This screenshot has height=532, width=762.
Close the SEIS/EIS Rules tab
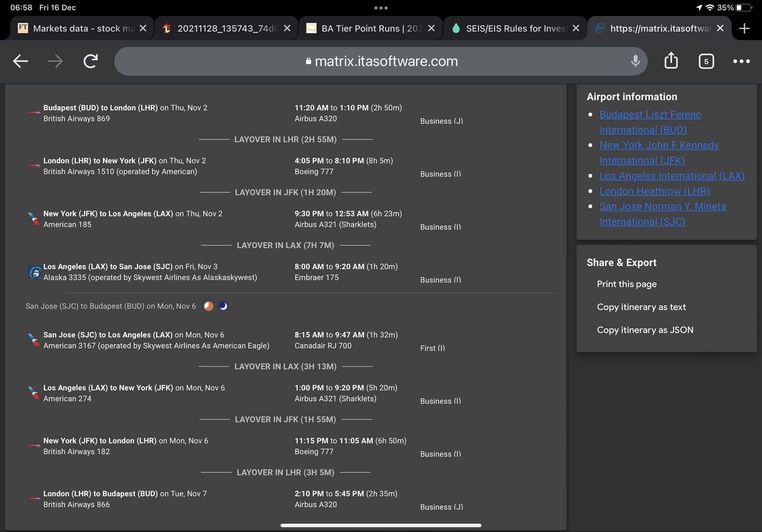click(576, 29)
